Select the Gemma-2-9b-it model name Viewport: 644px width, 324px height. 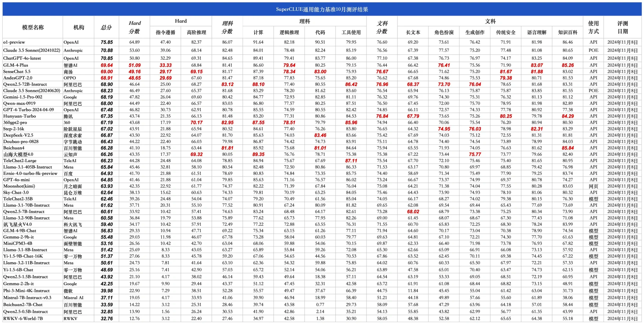tap(19, 237)
